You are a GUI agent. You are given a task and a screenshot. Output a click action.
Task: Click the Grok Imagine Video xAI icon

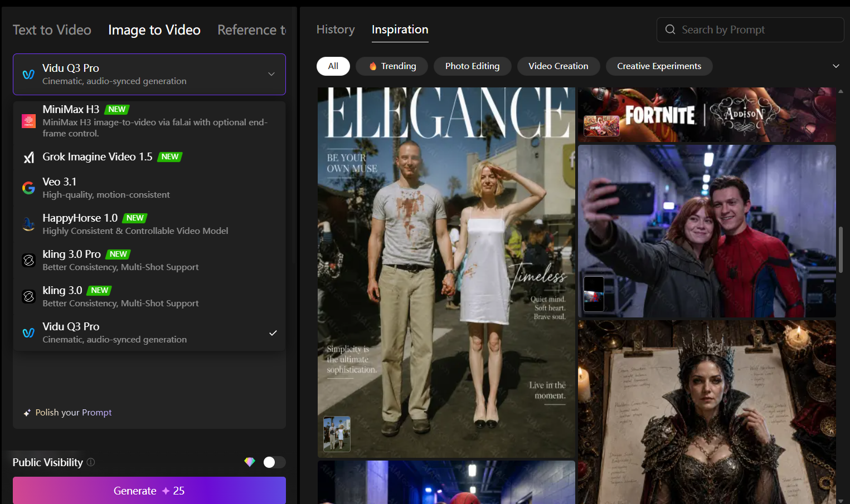tap(28, 158)
